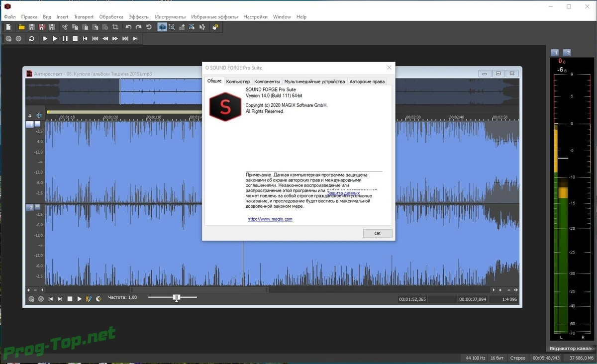
Task: Play in the data window transport
Action: [79, 299]
